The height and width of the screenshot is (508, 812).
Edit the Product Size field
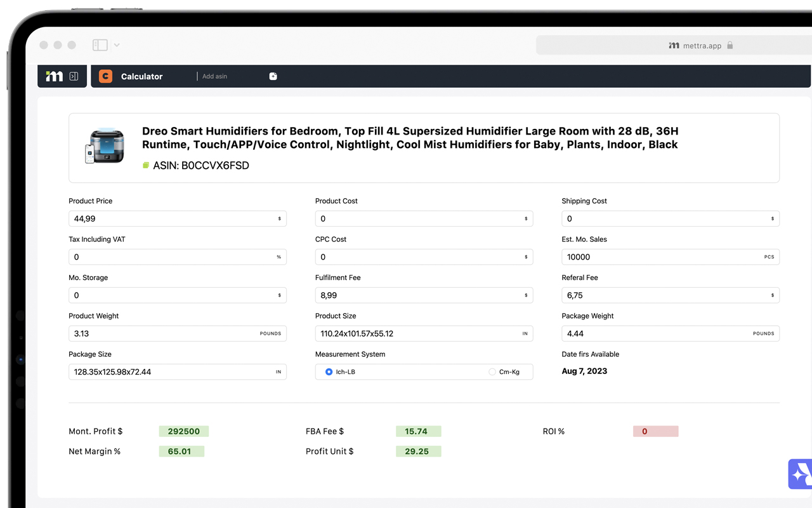pos(424,333)
